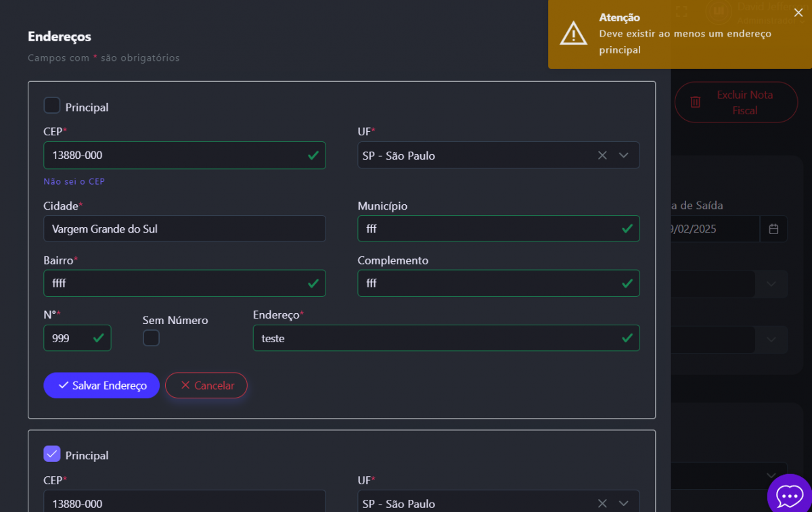The image size is (812, 512).
Task: Close the Atenção warning notification
Action: point(798,12)
